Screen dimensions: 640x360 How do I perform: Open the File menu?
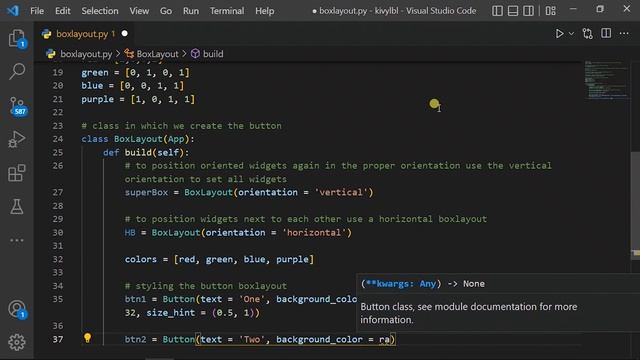coord(37,11)
